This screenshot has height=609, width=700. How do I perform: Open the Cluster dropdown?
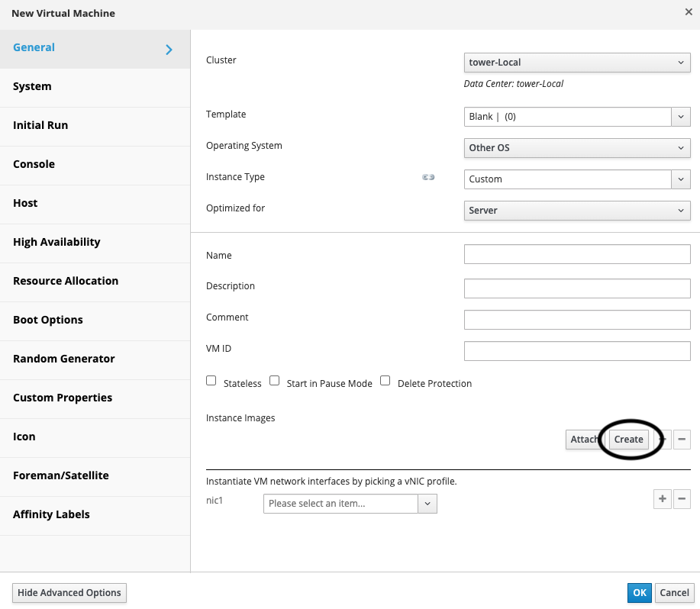[576, 63]
